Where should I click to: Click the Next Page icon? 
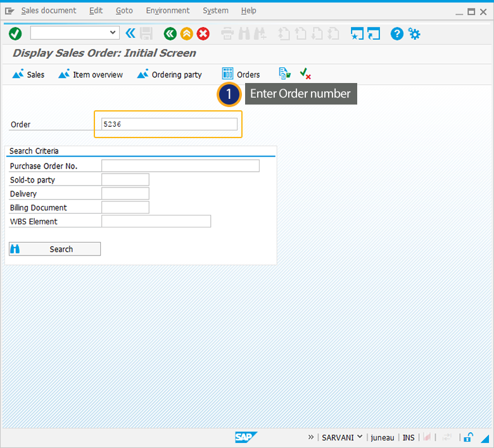[x=317, y=34]
